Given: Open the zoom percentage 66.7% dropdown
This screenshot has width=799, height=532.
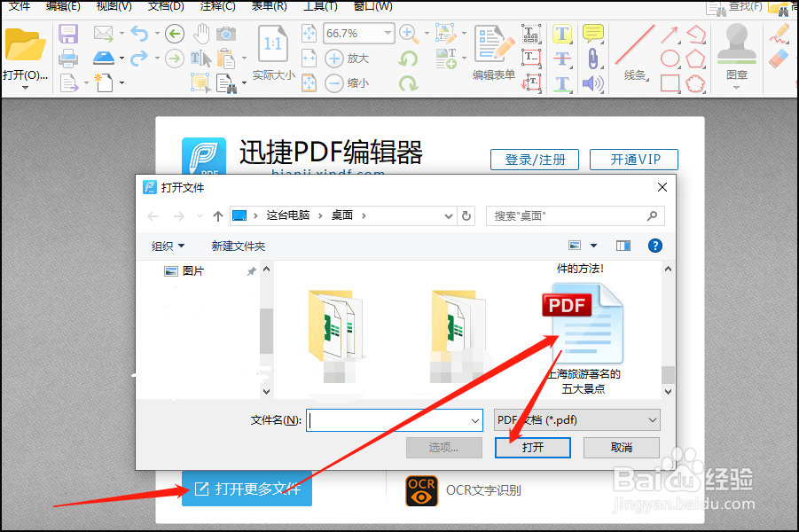Looking at the screenshot, I should (388, 33).
